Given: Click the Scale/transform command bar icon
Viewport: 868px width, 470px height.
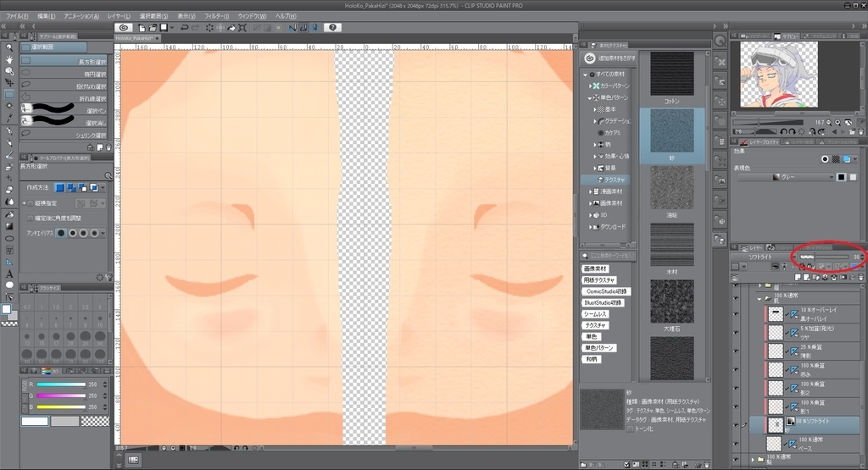Looking at the screenshot, I should point(242,28).
